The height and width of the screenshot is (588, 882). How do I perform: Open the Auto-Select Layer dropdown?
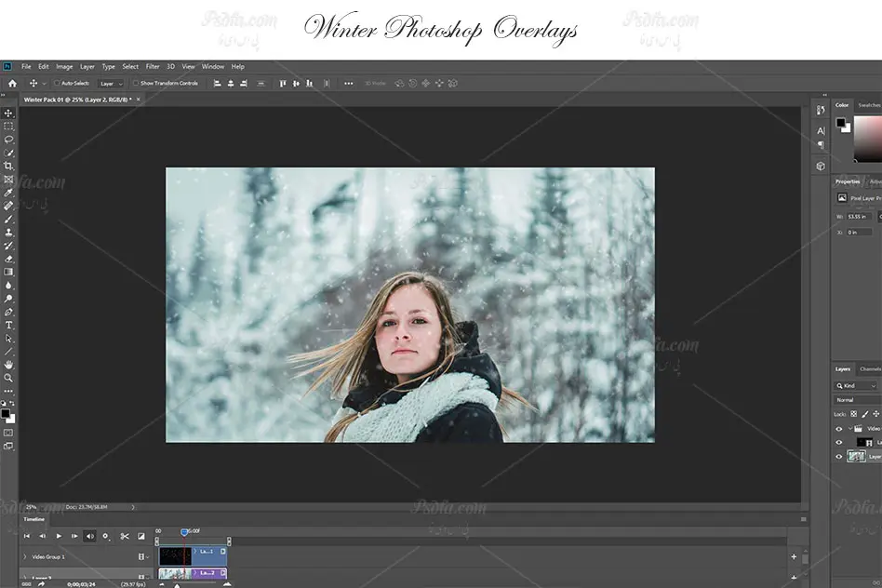[x=111, y=84]
